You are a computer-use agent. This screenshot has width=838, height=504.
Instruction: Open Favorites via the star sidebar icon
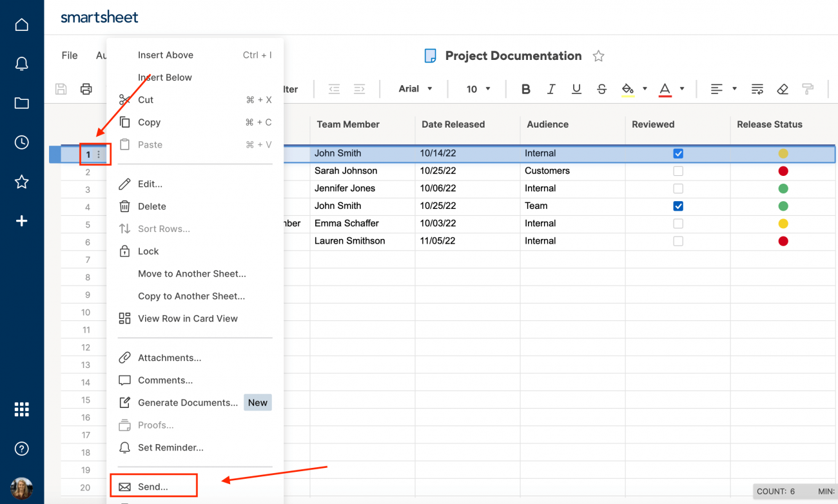click(21, 182)
